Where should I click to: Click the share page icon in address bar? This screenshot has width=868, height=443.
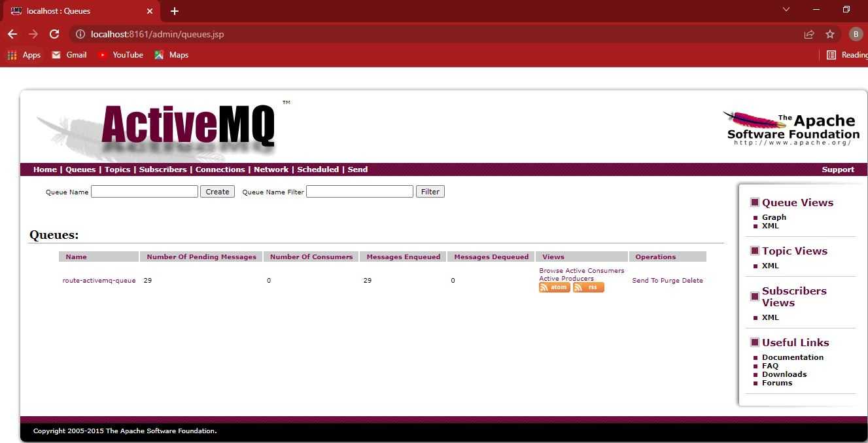pyautogui.click(x=809, y=34)
